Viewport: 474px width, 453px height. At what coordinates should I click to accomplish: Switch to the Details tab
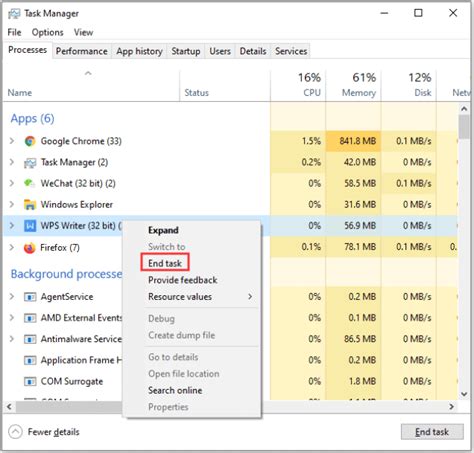(x=253, y=51)
